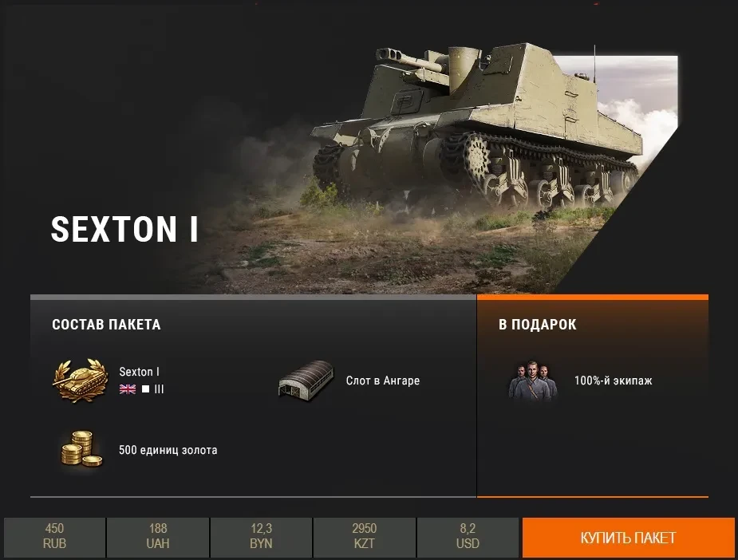Screen dimensions: 738x560
Task: Choose the 188 UAH price option
Action: (x=158, y=537)
